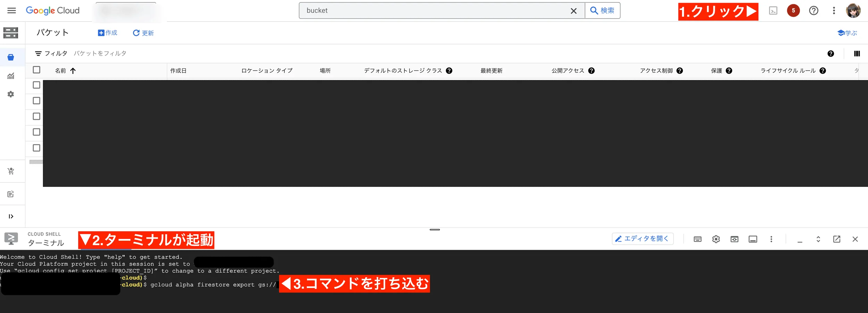Open the top-right three-dot overflow menu
Viewport: 868px width, 313px height.
point(834,10)
